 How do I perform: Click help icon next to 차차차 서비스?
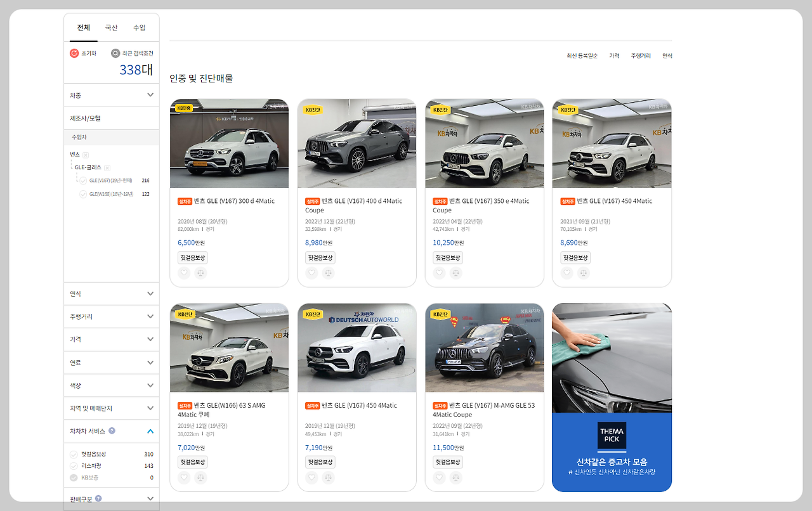coord(112,430)
